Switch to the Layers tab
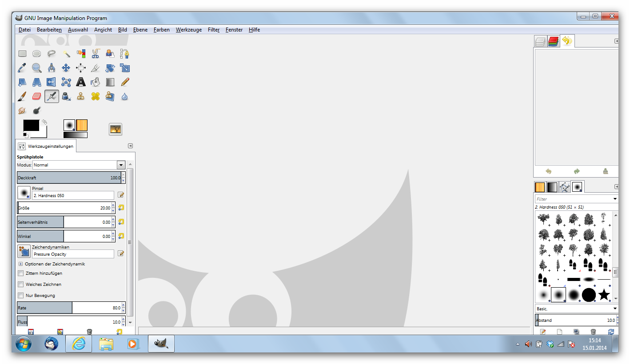630x364 pixels. 540,42
